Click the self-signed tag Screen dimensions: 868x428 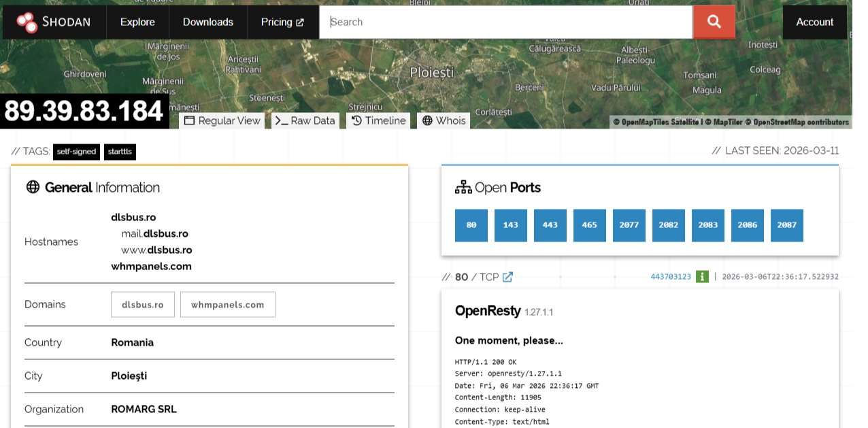coord(76,152)
